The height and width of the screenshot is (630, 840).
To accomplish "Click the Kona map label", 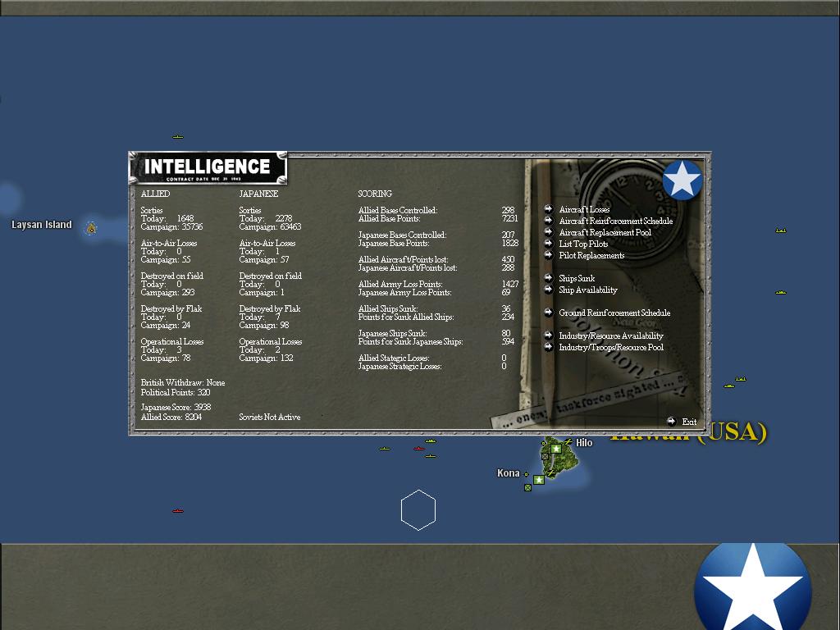I will 508,473.
